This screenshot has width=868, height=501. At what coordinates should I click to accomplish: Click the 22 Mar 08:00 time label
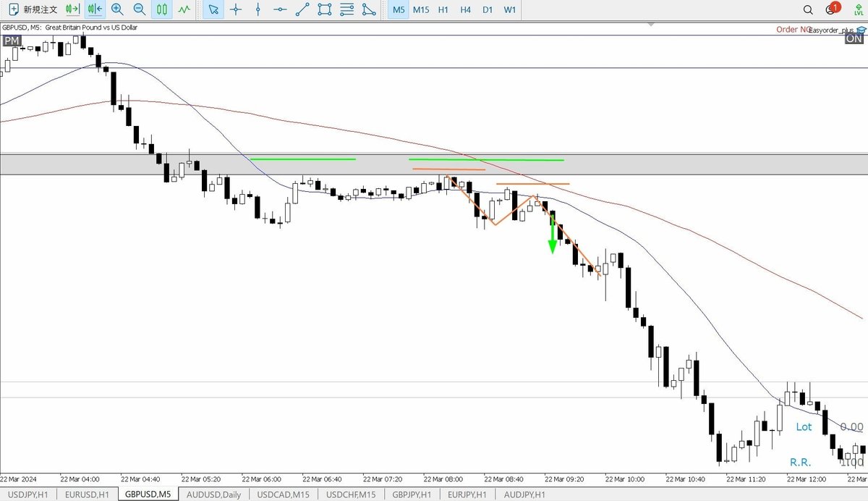(443, 479)
